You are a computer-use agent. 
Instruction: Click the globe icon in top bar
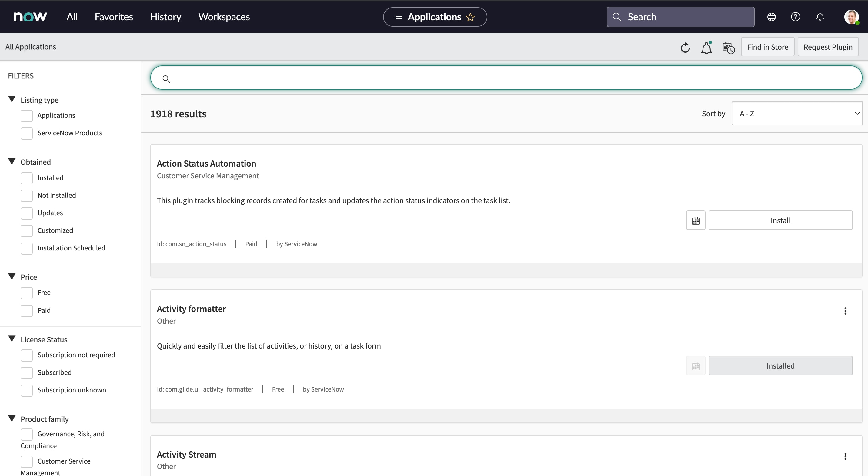[771, 17]
